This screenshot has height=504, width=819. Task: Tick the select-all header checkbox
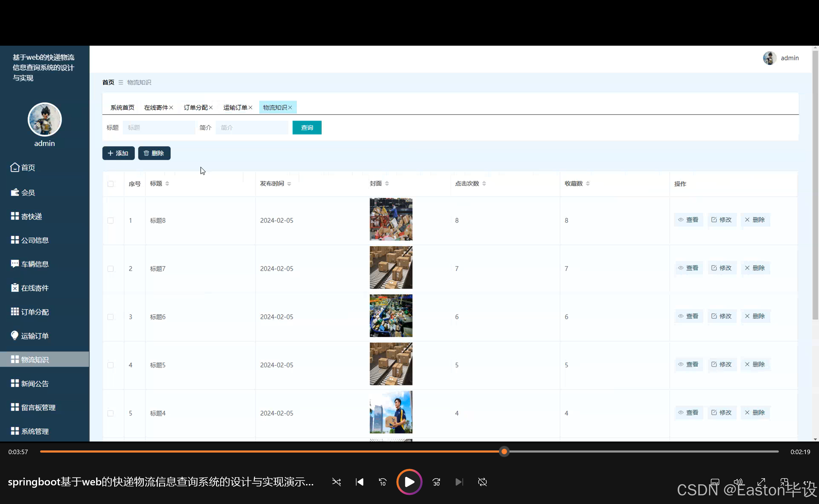point(110,184)
